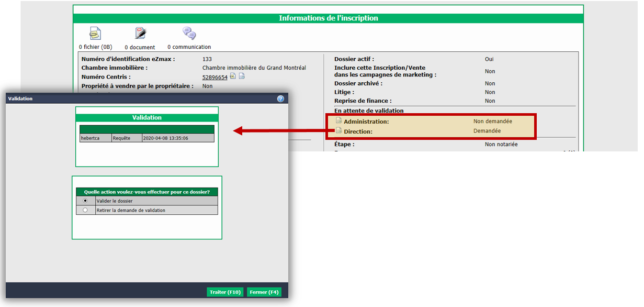Select the "Valider le dossier" radio option
Screen dimensions: 644x307
pos(85,201)
